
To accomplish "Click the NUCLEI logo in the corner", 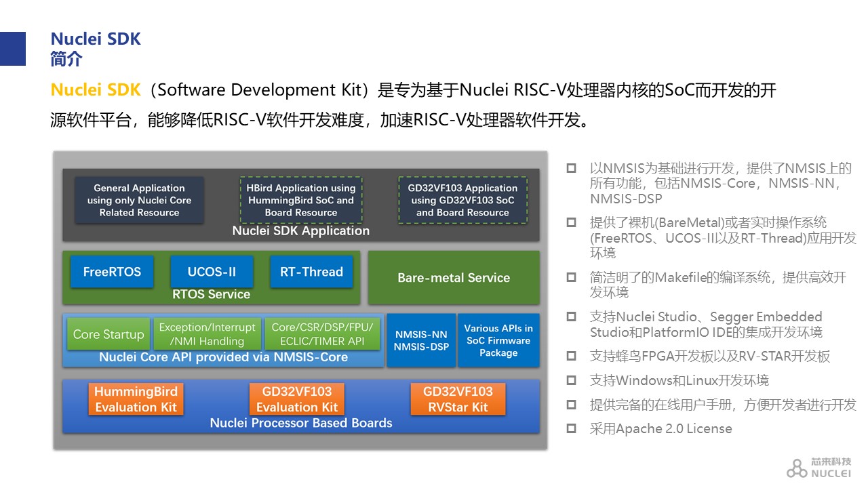I will point(818,467).
